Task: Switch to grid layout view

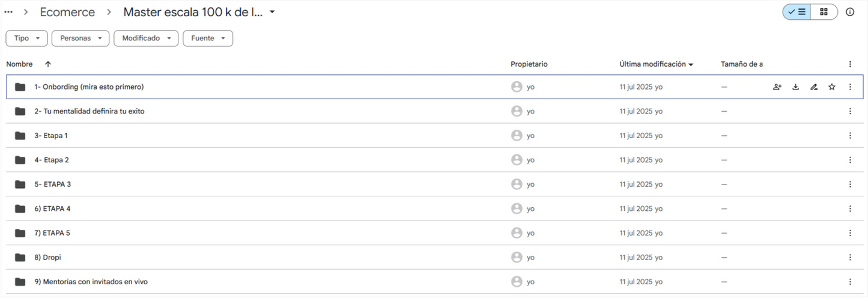Action: (x=824, y=12)
